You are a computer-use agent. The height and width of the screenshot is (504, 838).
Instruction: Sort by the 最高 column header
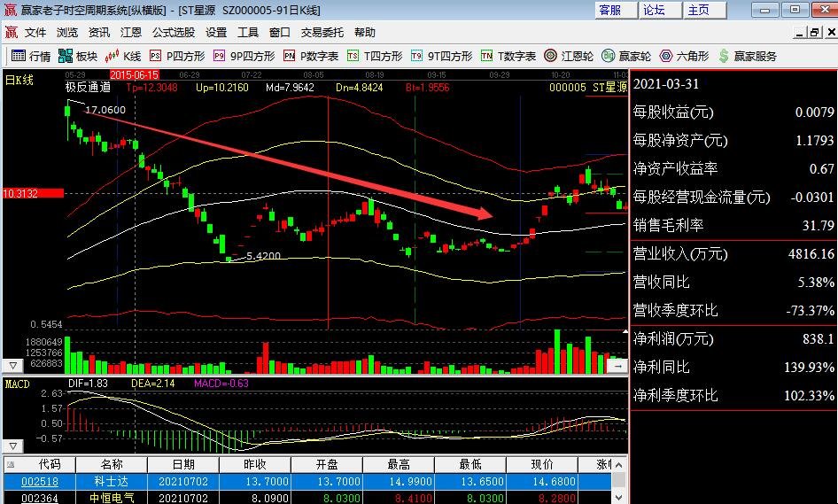click(399, 464)
